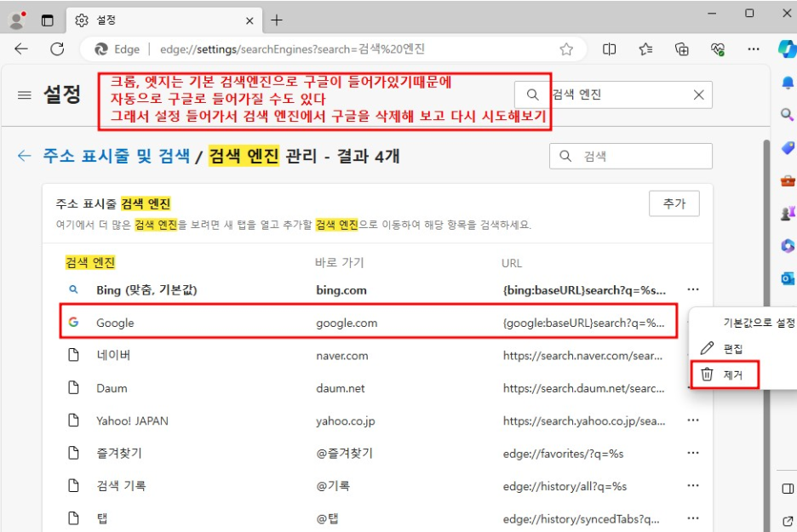This screenshot has width=797, height=532.
Task: Select the Bing (맞춤, 기본값) entry
Action: 146,290
